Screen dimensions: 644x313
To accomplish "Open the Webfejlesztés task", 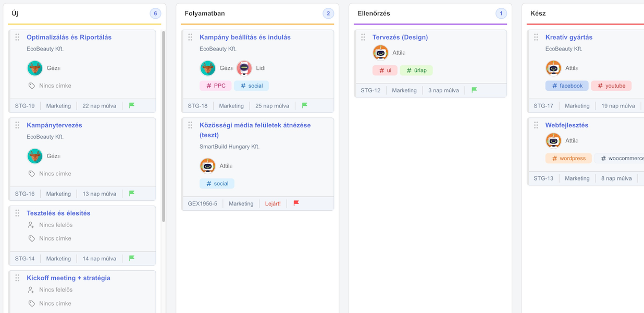I will [x=567, y=125].
